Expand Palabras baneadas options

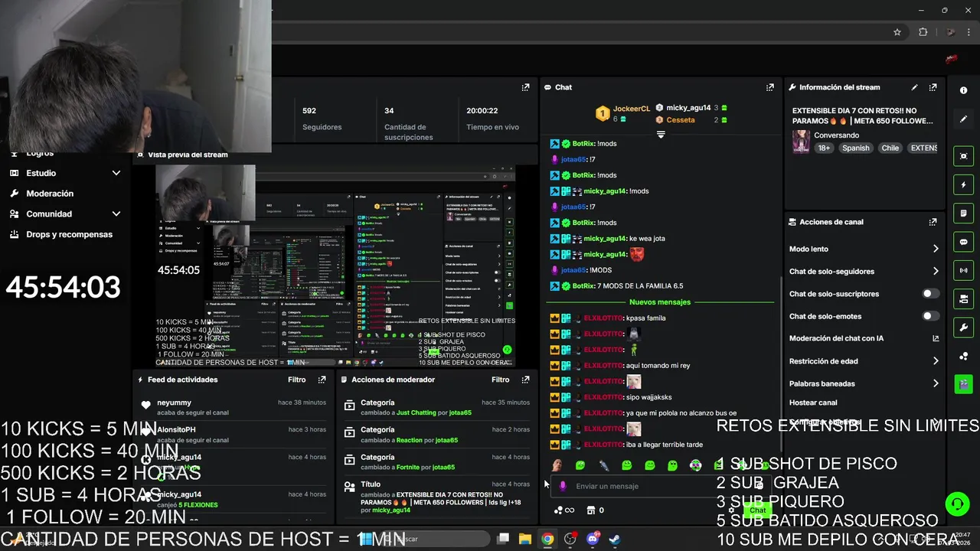[x=936, y=383]
